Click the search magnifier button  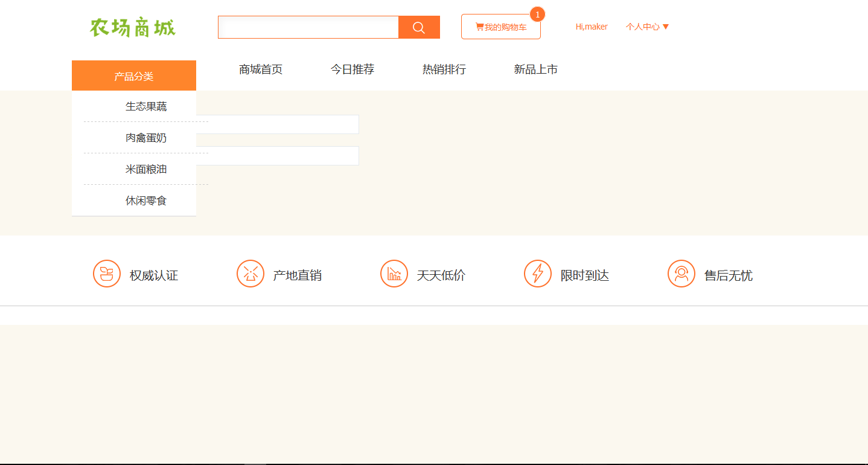(419, 27)
